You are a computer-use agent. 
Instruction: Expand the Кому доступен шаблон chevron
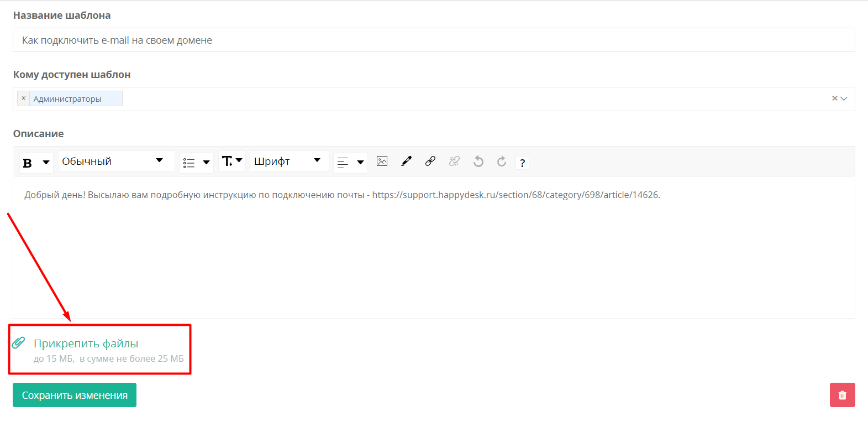click(844, 98)
